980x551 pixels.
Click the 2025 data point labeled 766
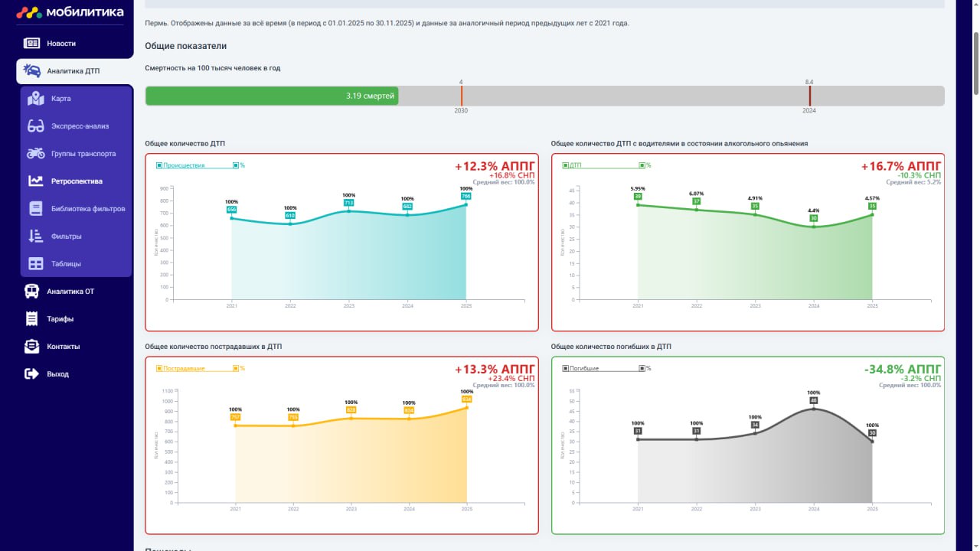pos(466,204)
